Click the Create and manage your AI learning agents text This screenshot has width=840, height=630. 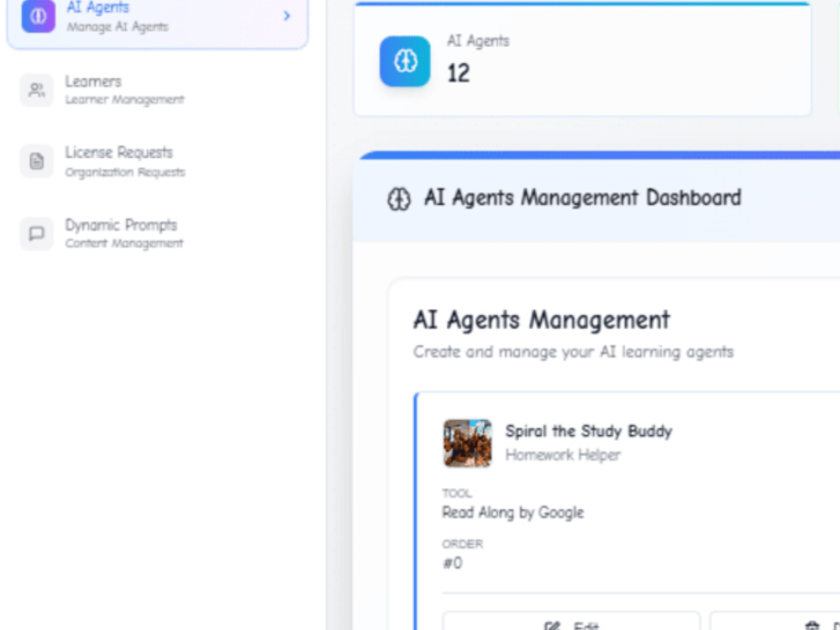573,352
